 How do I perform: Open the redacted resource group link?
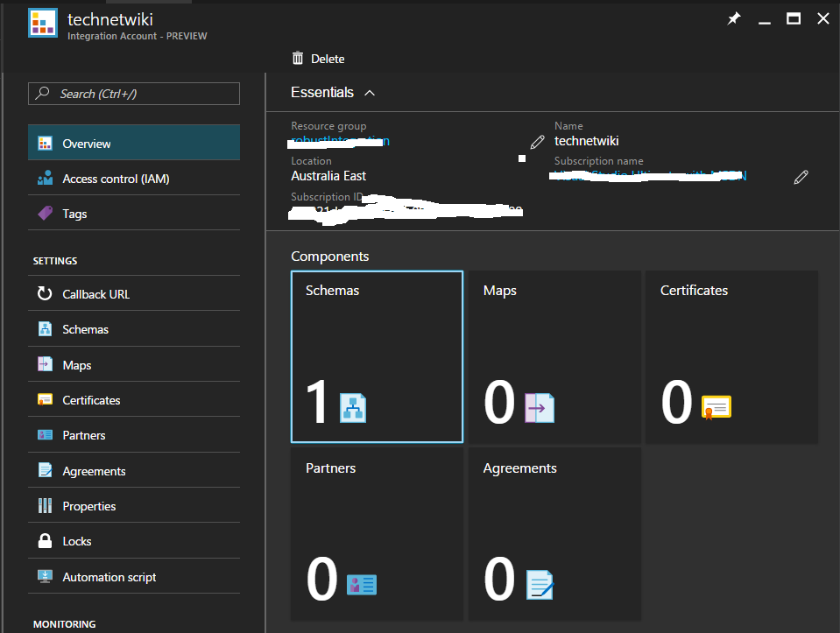[340, 141]
